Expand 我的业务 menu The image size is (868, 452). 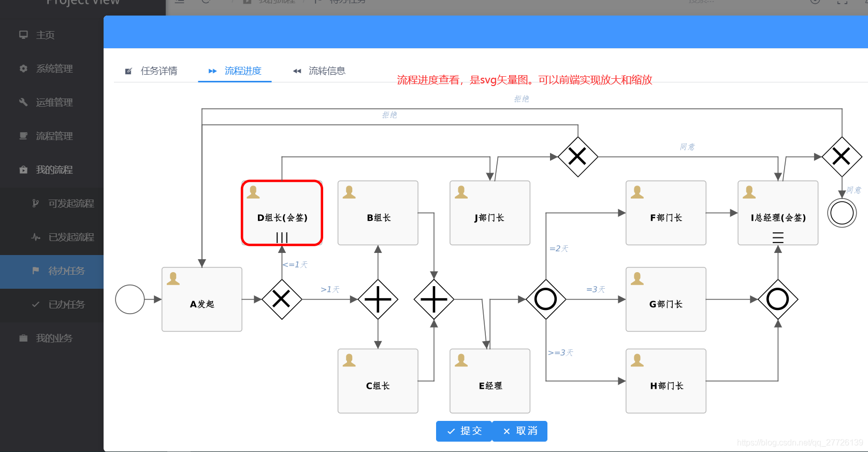tap(52, 338)
